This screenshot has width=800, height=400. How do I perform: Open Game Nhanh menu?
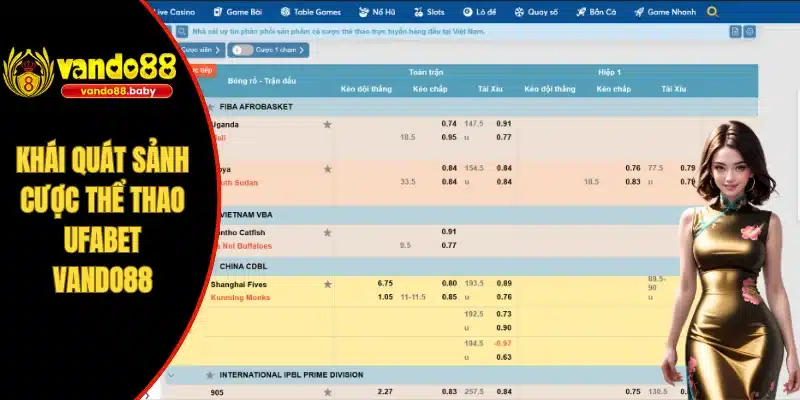(x=665, y=12)
